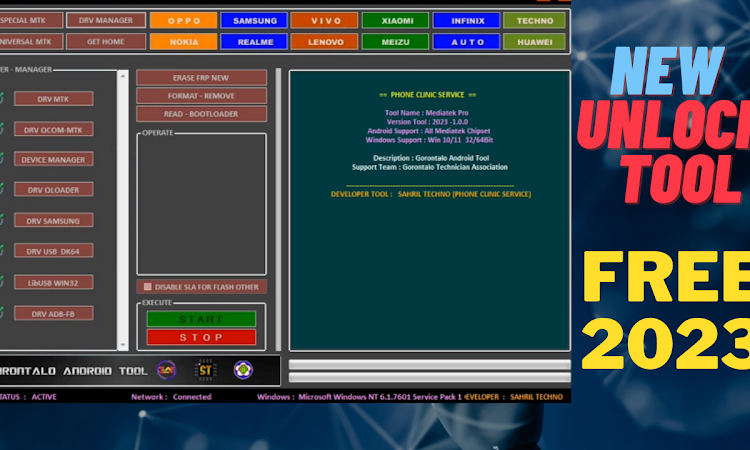Viewport: 750px width, 450px height.
Task: Select the LENOVO brand tab
Action: pyautogui.click(x=325, y=42)
